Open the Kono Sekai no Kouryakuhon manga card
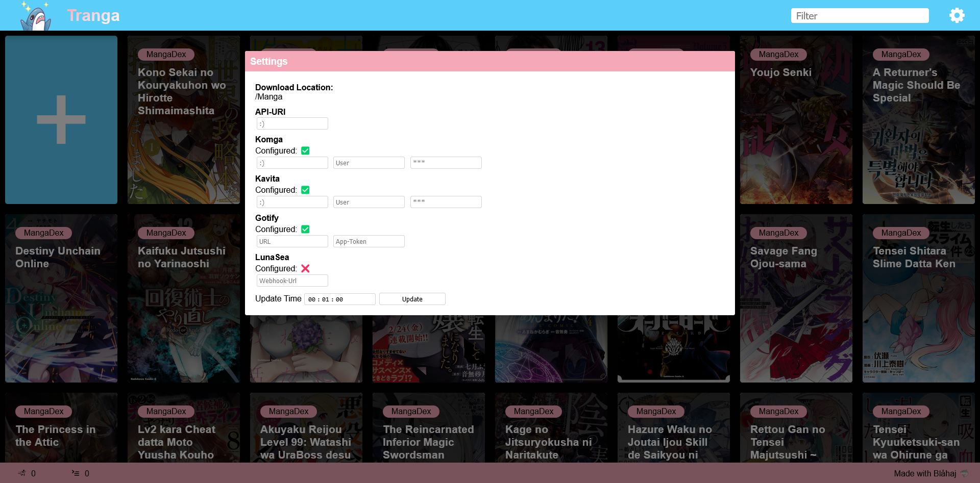Image resolution: width=980 pixels, height=483 pixels. click(184, 120)
